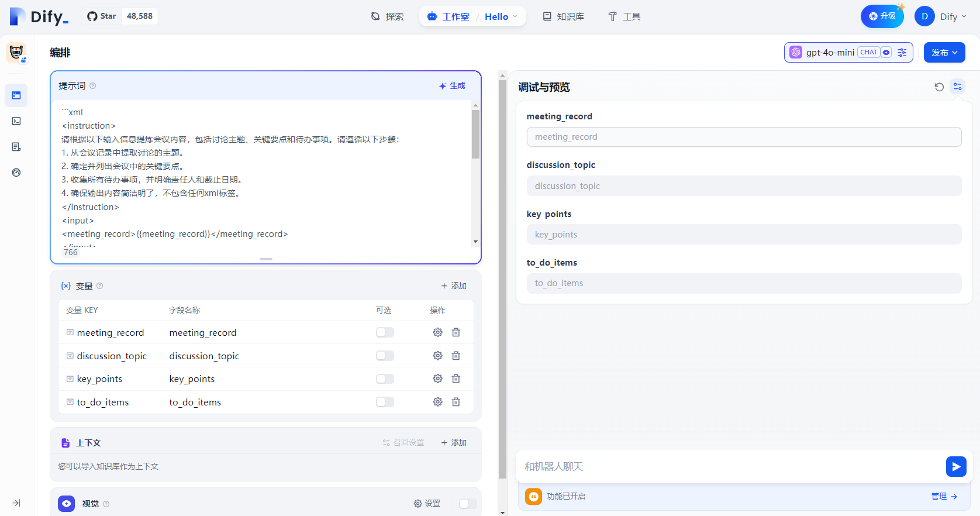Click the app robot avatar icon
Image resolution: width=980 pixels, height=516 pixels.
16,53
